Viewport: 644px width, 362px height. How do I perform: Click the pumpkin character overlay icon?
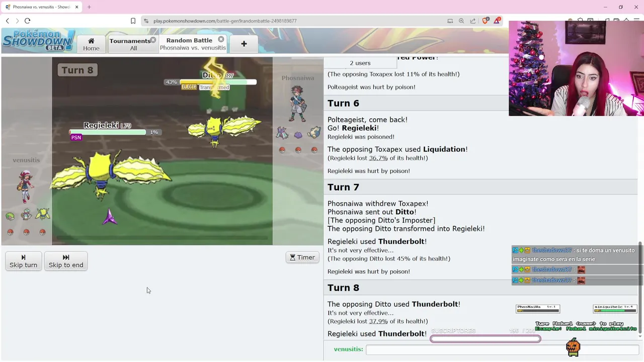tap(573, 347)
